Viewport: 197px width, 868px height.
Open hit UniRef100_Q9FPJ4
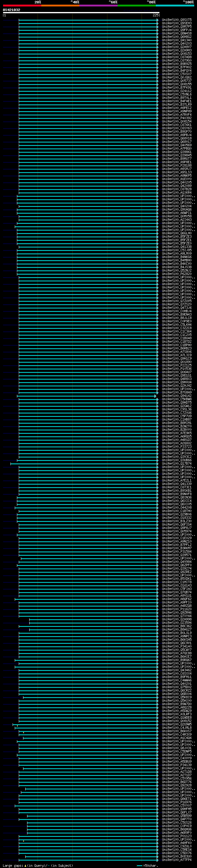pos(177,30)
